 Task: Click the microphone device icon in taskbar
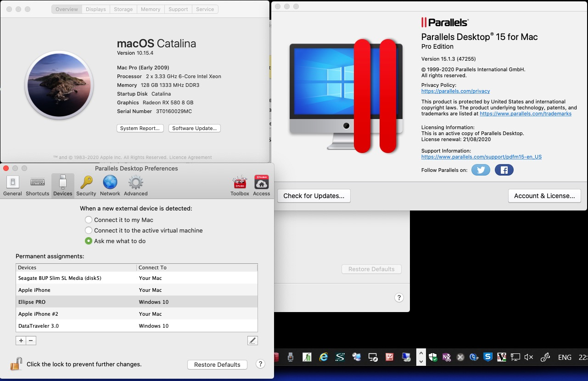[x=290, y=357]
